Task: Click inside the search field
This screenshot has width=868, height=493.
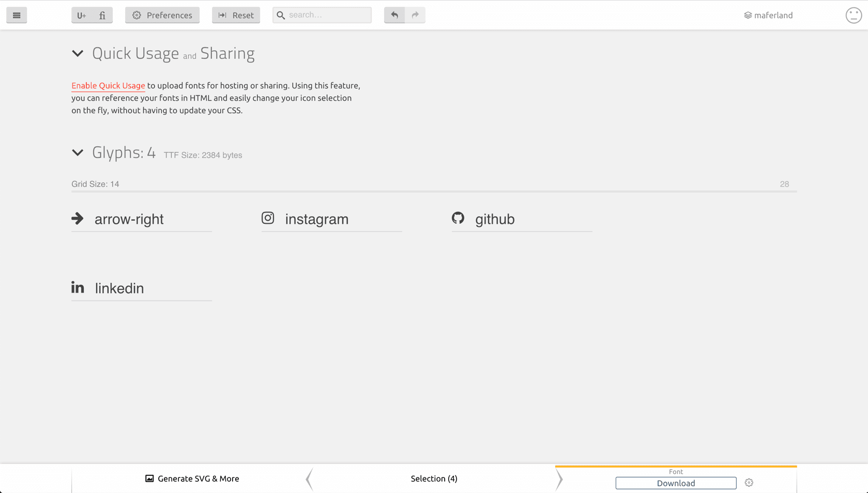Action: 322,15
